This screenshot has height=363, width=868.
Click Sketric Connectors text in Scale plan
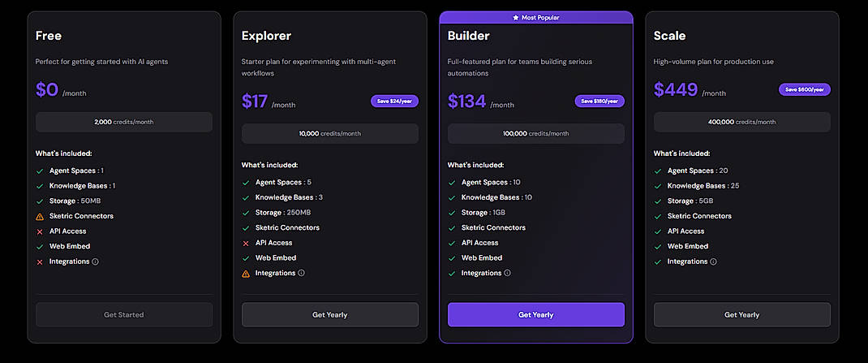point(699,216)
